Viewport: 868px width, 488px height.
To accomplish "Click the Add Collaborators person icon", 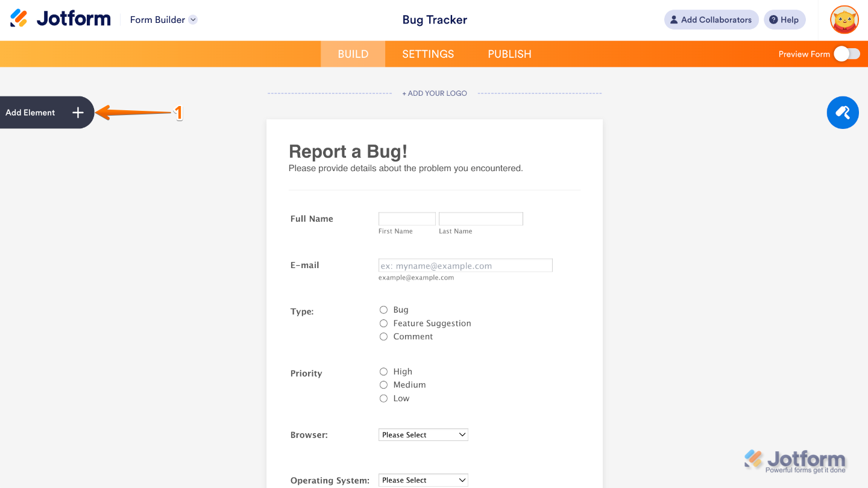I will (675, 19).
